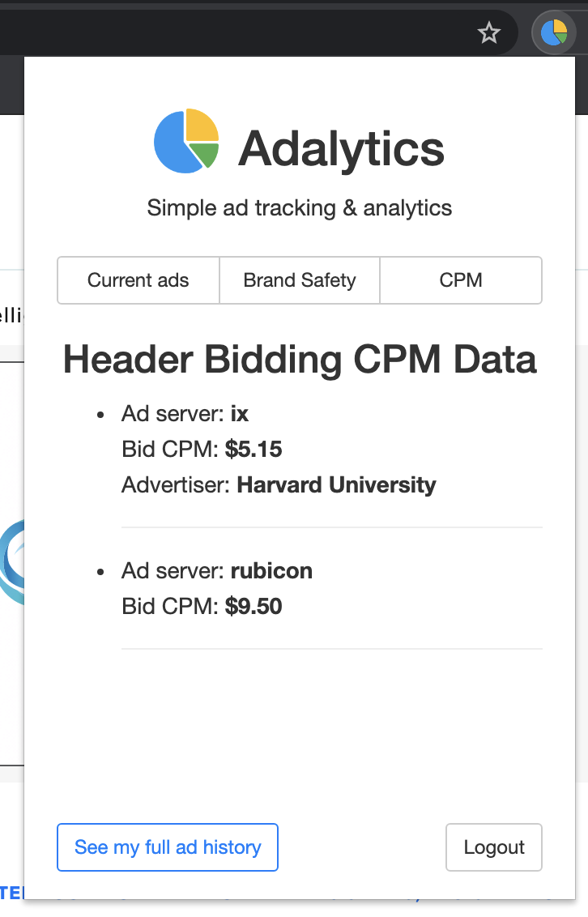588x917 pixels.
Task: Select the 'ix' ad server name
Action: 240,414
